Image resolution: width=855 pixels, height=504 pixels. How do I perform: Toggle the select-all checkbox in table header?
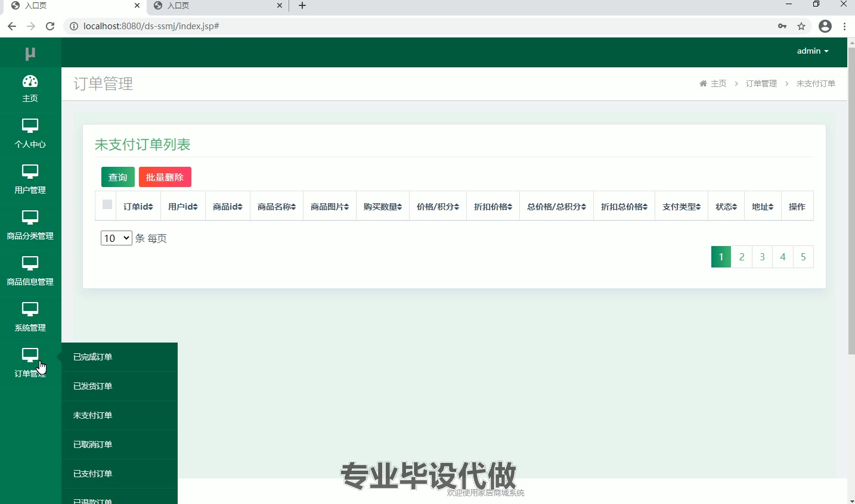point(107,204)
